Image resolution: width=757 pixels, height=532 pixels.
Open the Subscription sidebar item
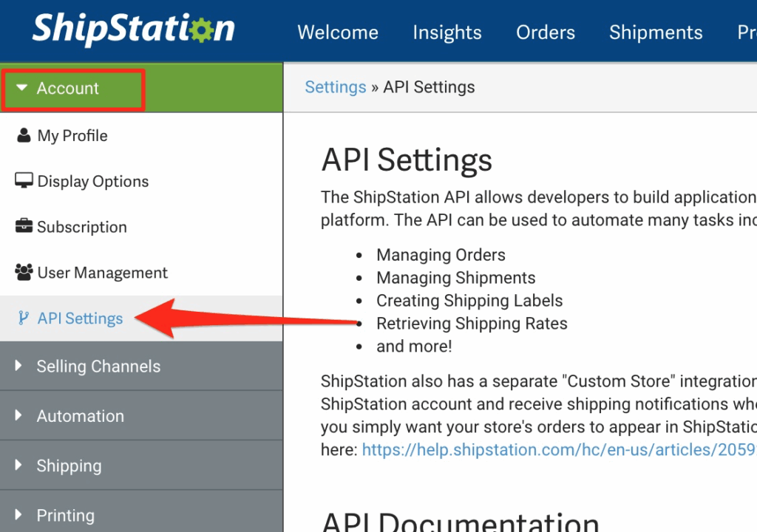82,227
